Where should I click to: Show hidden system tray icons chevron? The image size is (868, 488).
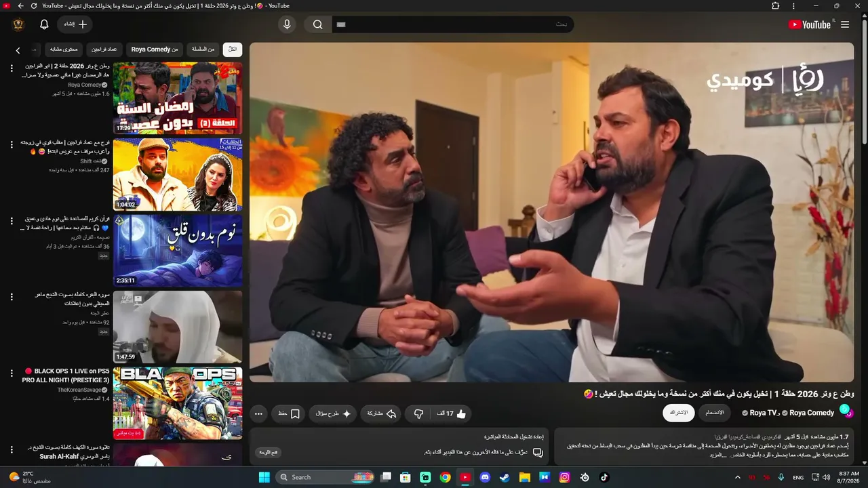[737, 477]
